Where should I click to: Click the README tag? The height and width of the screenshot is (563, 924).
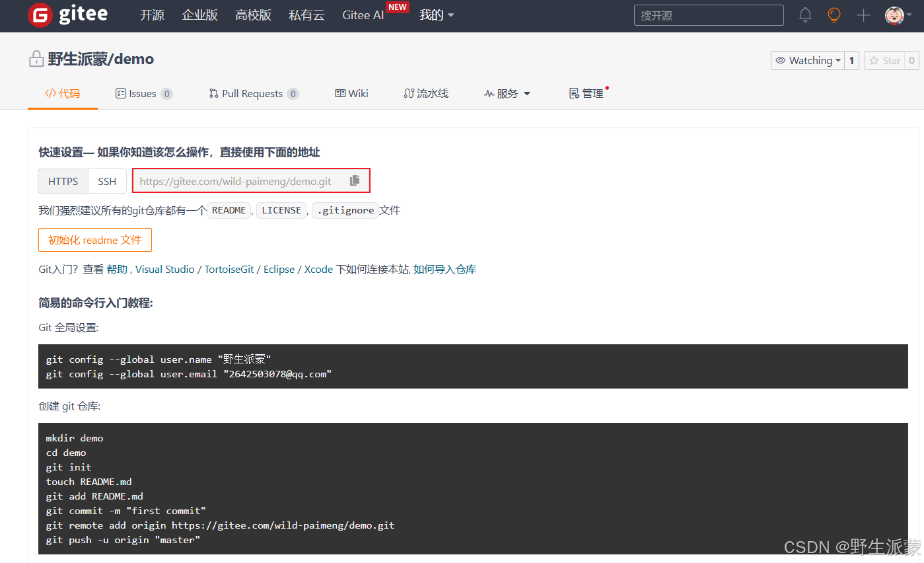tap(229, 211)
